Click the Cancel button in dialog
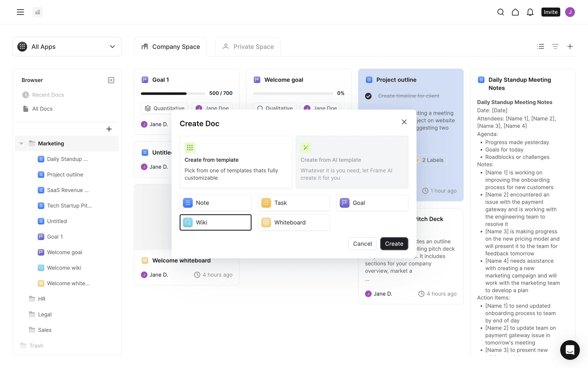This screenshot has width=588, height=368. (x=362, y=243)
